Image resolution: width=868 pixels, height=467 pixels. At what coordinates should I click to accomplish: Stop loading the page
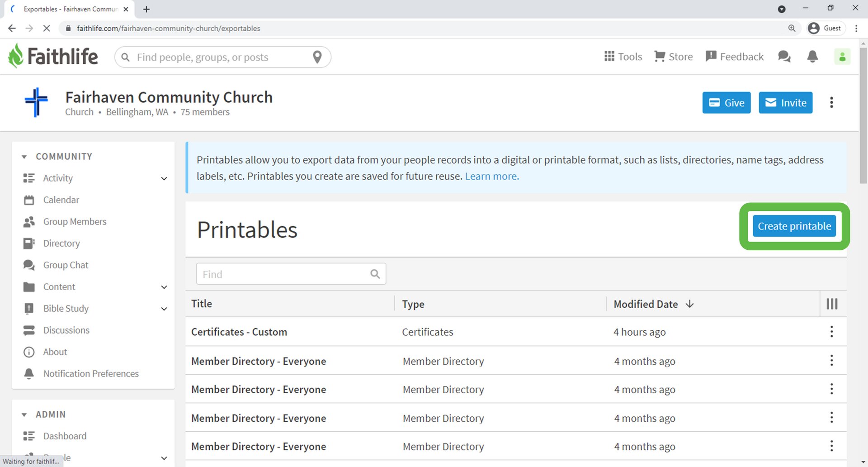point(46,28)
